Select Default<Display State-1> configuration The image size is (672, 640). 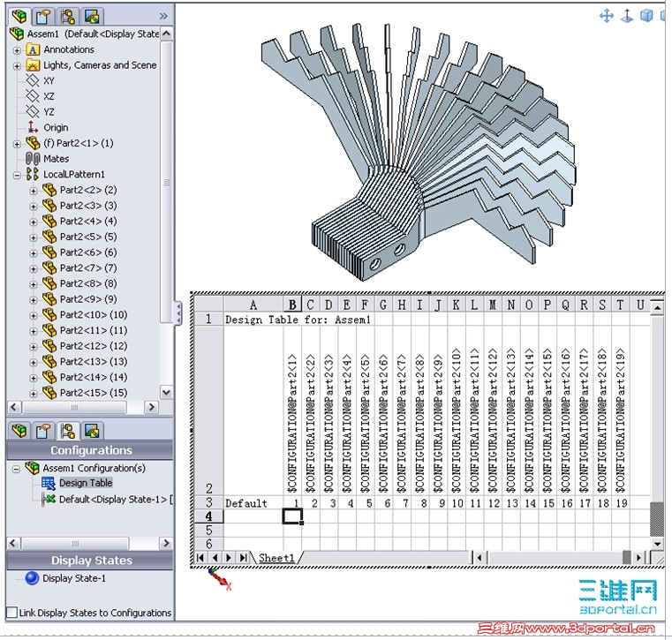point(116,499)
